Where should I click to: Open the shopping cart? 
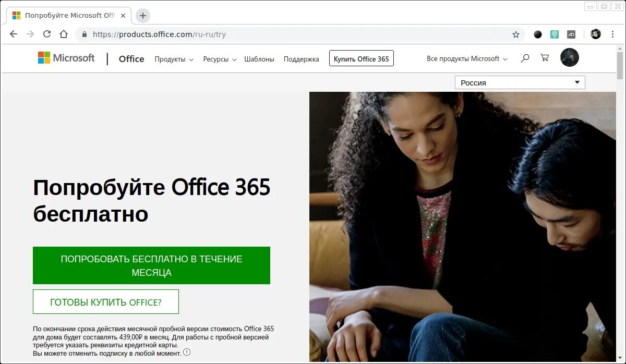[x=545, y=58]
